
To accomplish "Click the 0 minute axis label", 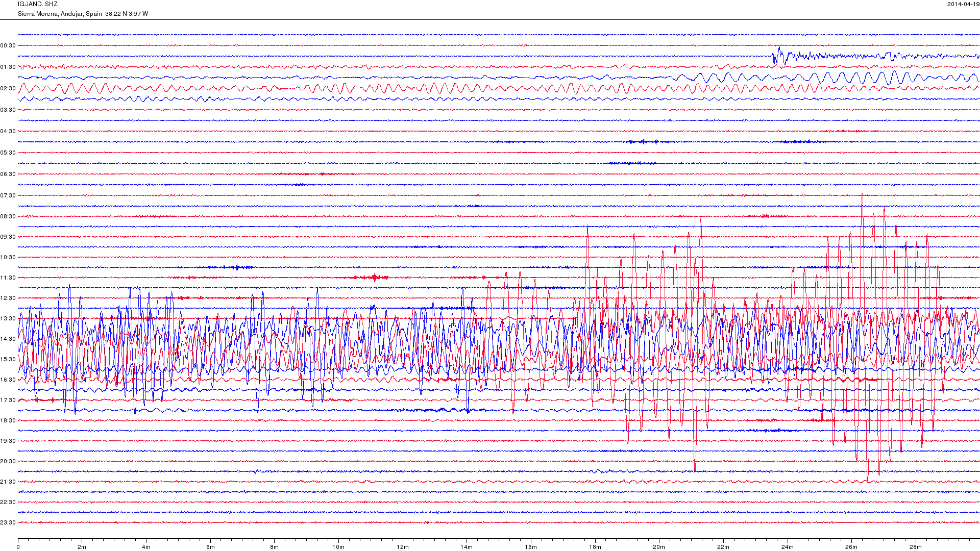I will pyautogui.click(x=18, y=547).
